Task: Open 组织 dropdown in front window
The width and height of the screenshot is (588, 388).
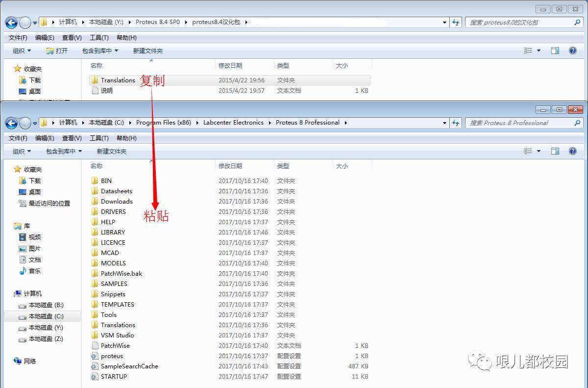Action: tap(22, 151)
